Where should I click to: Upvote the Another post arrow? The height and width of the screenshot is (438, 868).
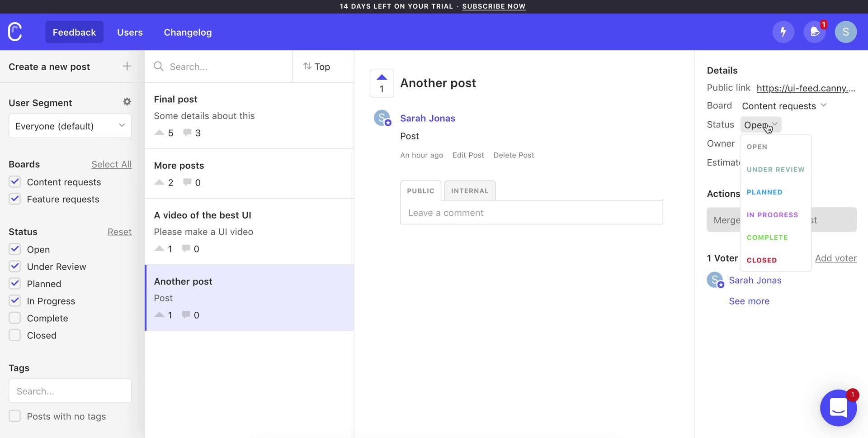pyautogui.click(x=382, y=83)
